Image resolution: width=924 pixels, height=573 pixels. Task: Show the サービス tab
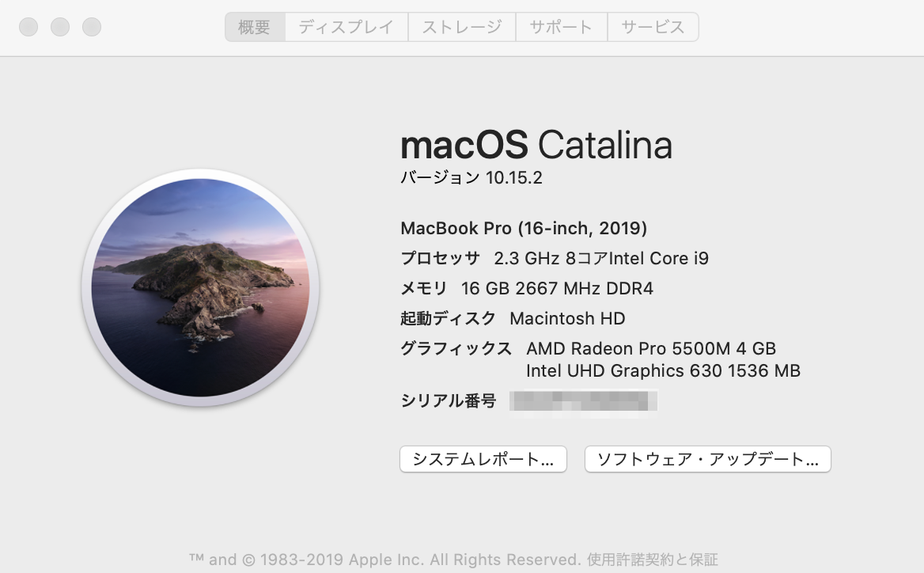[653, 27]
